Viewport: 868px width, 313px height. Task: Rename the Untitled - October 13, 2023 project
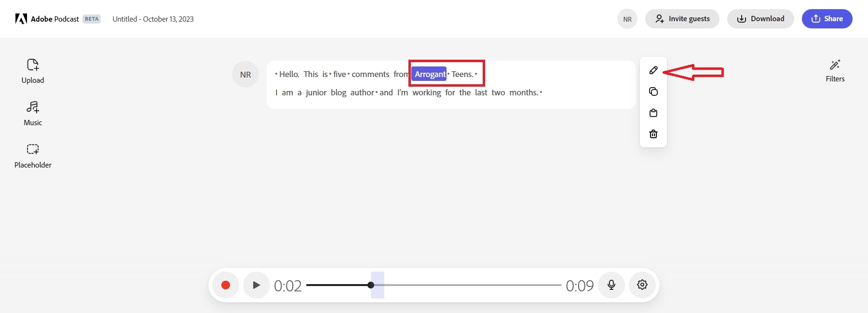[x=153, y=19]
